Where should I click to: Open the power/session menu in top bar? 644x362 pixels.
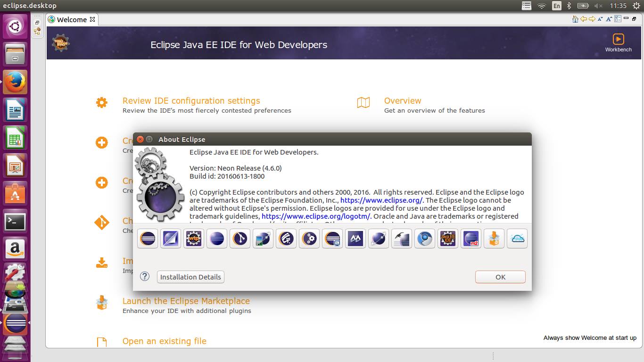(637, 6)
